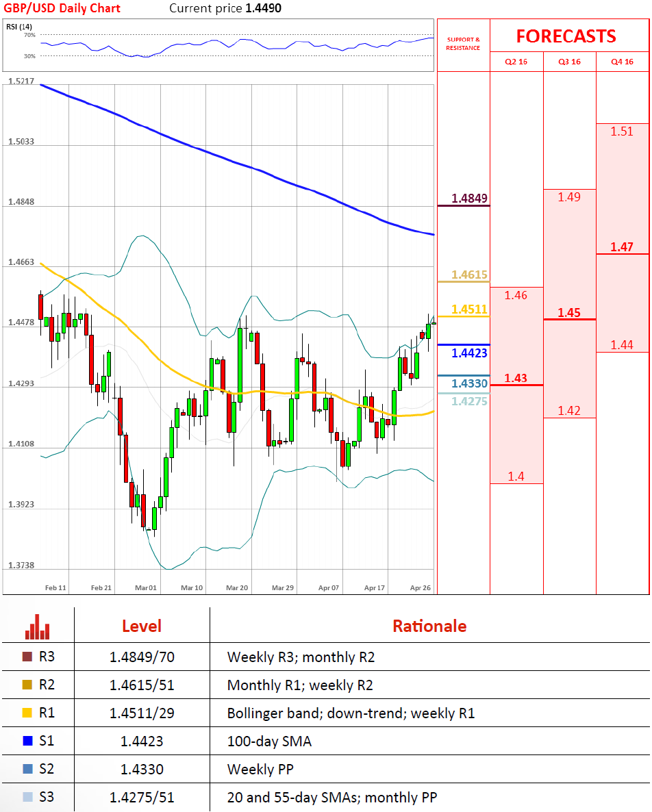Click the Q3 forecast low 1.42
The height and width of the screenshot is (812, 652).
coord(568,411)
